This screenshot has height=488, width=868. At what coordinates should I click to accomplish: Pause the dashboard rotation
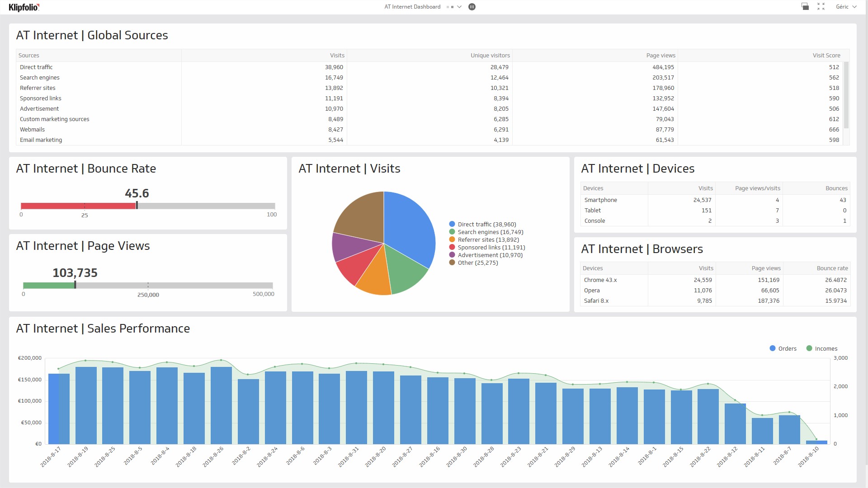[472, 7]
